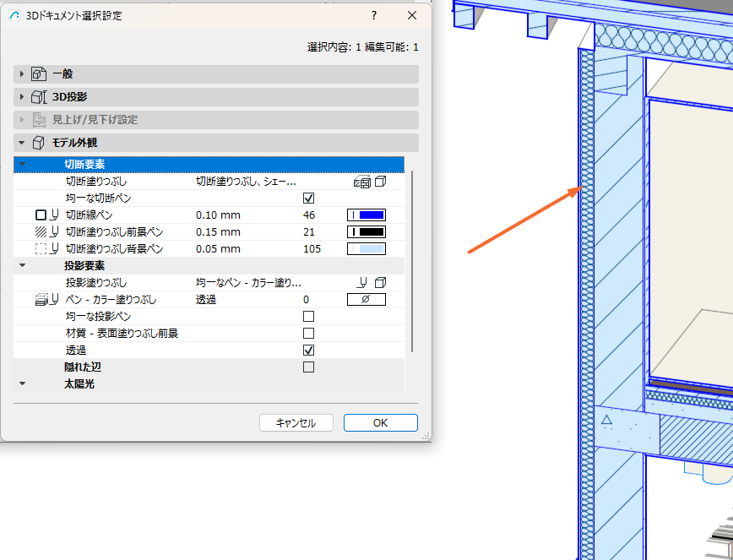Click the settings list vertical scrollbar

point(412,261)
